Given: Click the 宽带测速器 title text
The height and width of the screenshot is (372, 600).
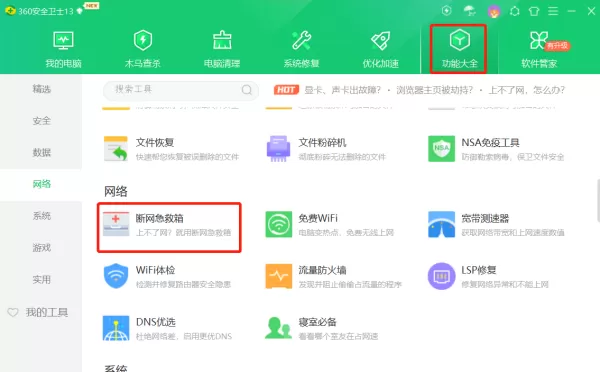Looking at the screenshot, I should (x=485, y=219).
